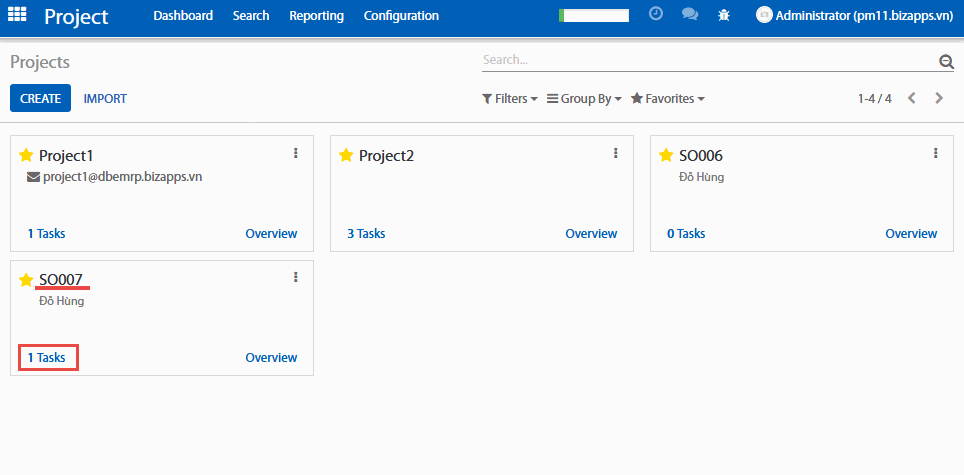Open the kebab menu on SO007 card
This screenshot has width=964, height=475.
[296, 277]
